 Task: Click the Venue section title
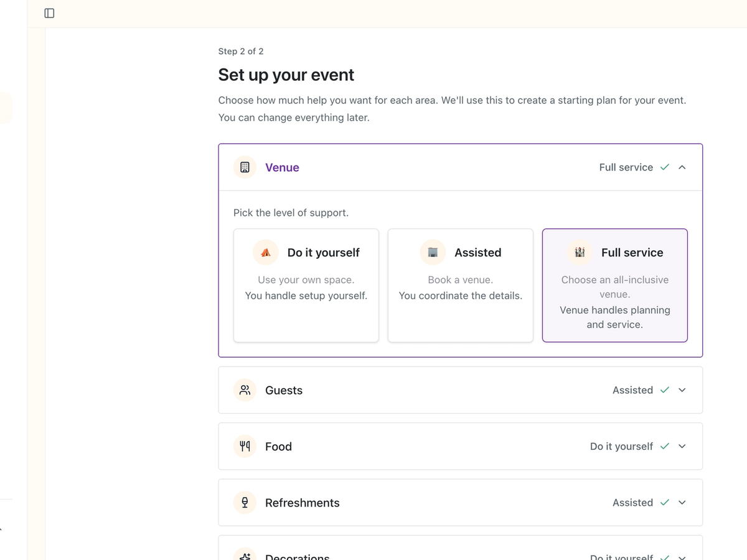(x=282, y=167)
